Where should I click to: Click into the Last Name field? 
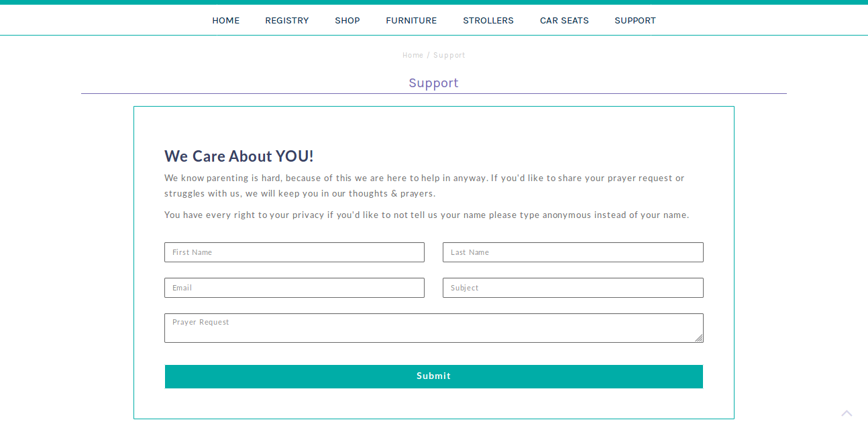coord(573,252)
